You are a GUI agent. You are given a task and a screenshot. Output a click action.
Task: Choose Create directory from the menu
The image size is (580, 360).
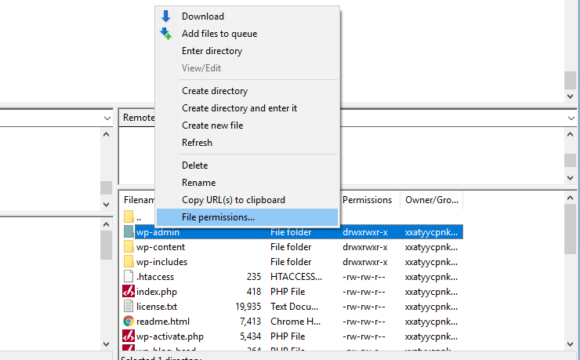(215, 91)
